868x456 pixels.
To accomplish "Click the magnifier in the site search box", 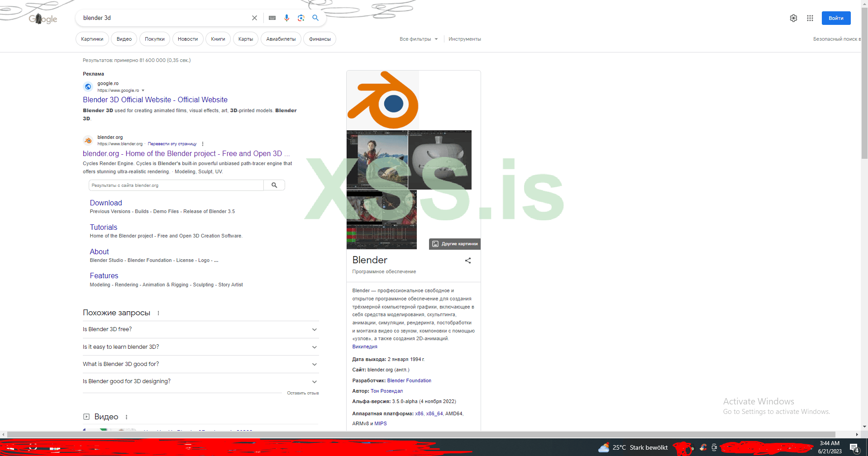I will 274,185.
